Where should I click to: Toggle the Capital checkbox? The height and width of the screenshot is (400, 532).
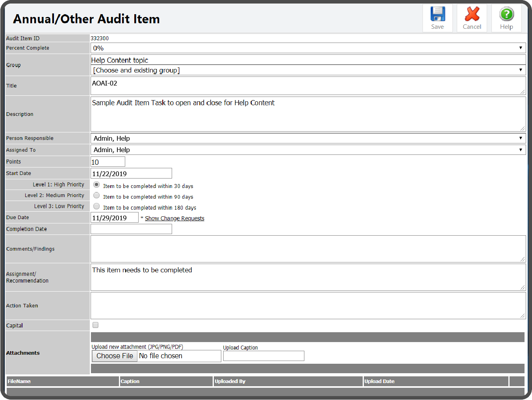[95, 325]
